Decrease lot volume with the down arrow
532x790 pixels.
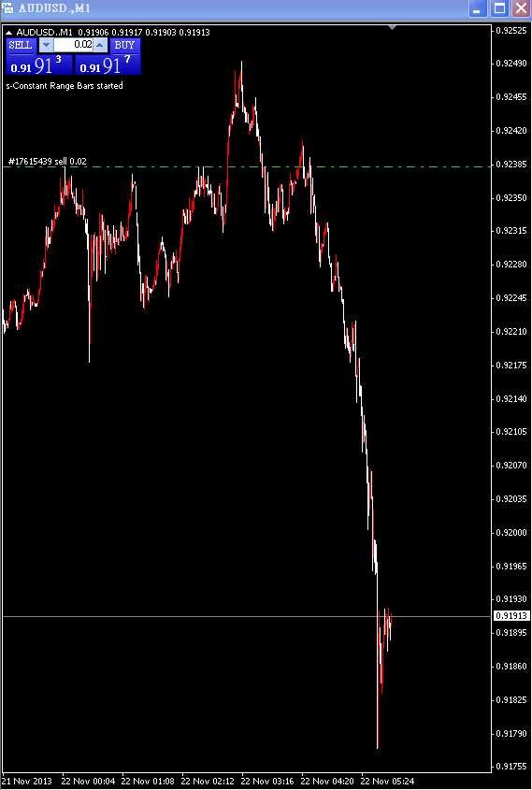click(x=46, y=46)
